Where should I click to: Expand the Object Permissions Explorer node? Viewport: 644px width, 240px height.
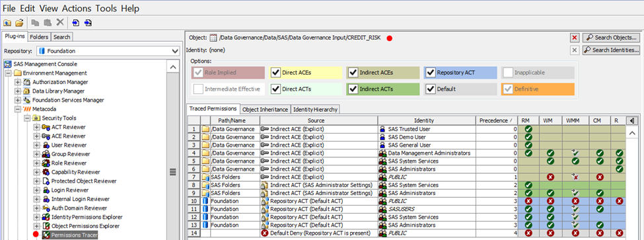(x=36, y=226)
